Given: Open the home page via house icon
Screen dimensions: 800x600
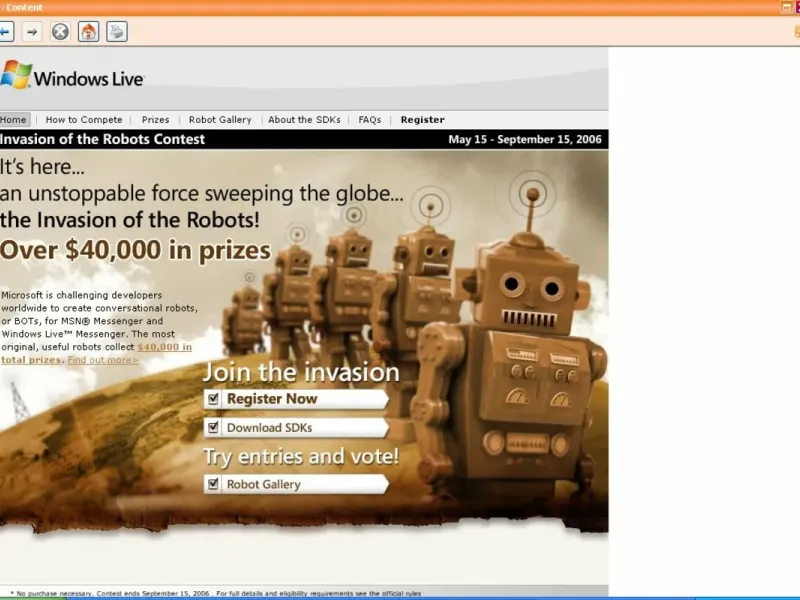Looking at the screenshot, I should [89, 32].
